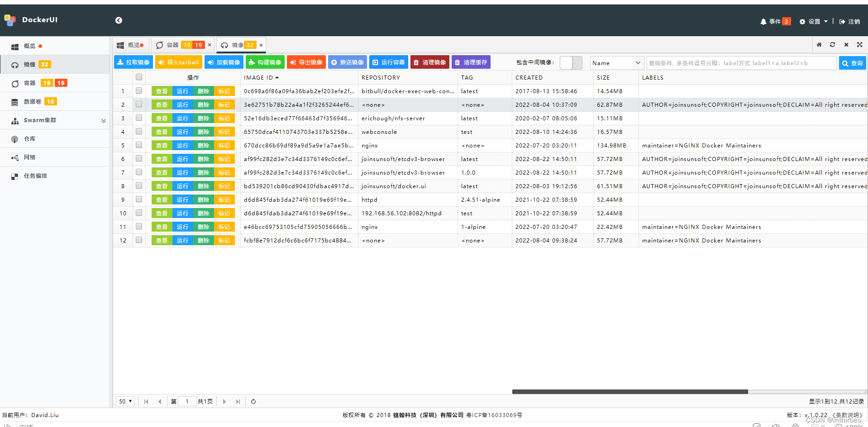Image resolution: width=868 pixels, height=427 pixels.
Task: Click the 查询 search button
Action: [853, 63]
